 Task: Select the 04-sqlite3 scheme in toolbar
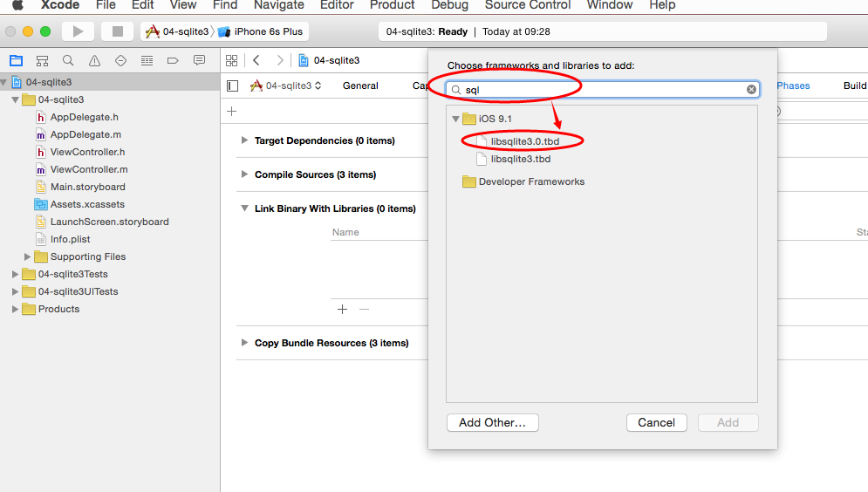click(x=178, y=31)
